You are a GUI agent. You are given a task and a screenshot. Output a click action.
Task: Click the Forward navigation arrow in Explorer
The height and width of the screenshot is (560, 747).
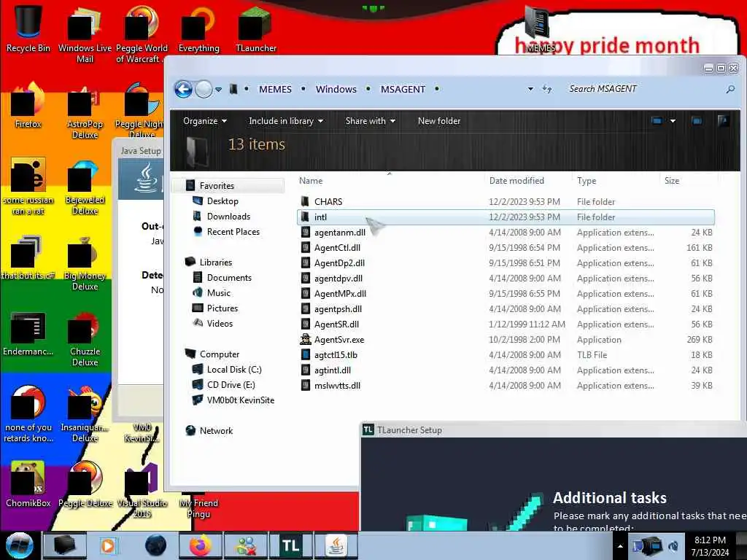204,89
